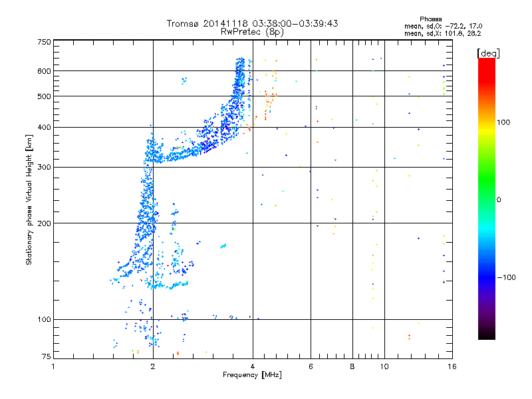Select the 'RwPretec (8p)' subtitle text
The image size is (532, 399).
(252, 32)
